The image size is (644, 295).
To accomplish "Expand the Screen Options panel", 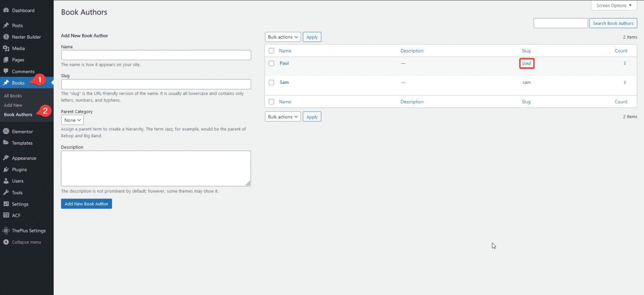I will coord(613,5).
